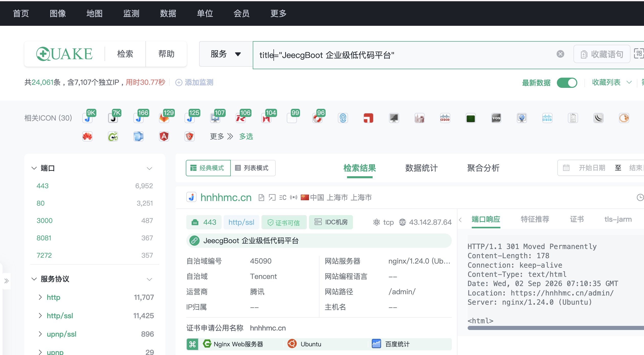The image size is (644, 355).
Task: Clear the search query with the X icon
Action: click(560, 54)
